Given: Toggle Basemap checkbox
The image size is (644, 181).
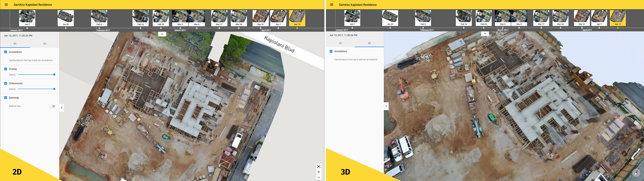Looking at the screenshot, I should (x=6, y=98).
